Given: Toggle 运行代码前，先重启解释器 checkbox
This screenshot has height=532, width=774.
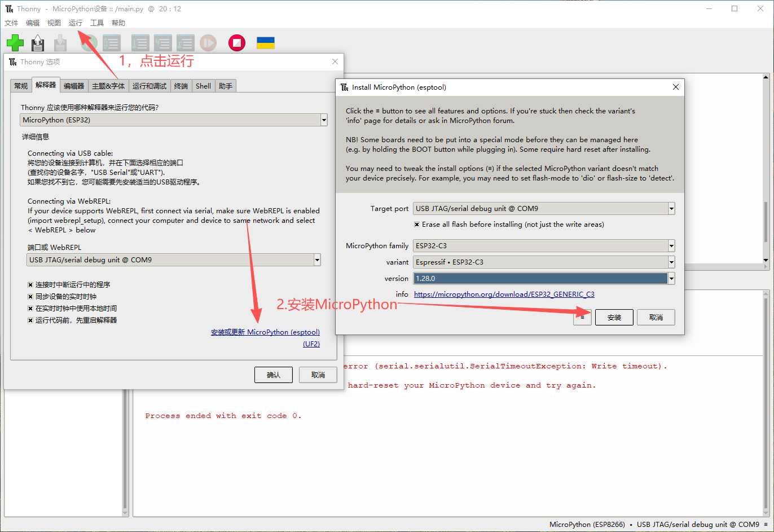Looking at the screenshot, I should tap(30, 320).
